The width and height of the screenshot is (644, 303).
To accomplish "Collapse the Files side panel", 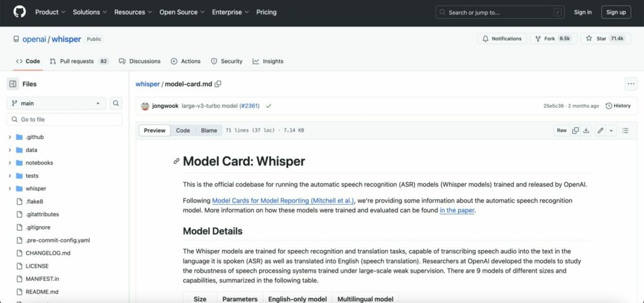I will [x=13, y=84].
